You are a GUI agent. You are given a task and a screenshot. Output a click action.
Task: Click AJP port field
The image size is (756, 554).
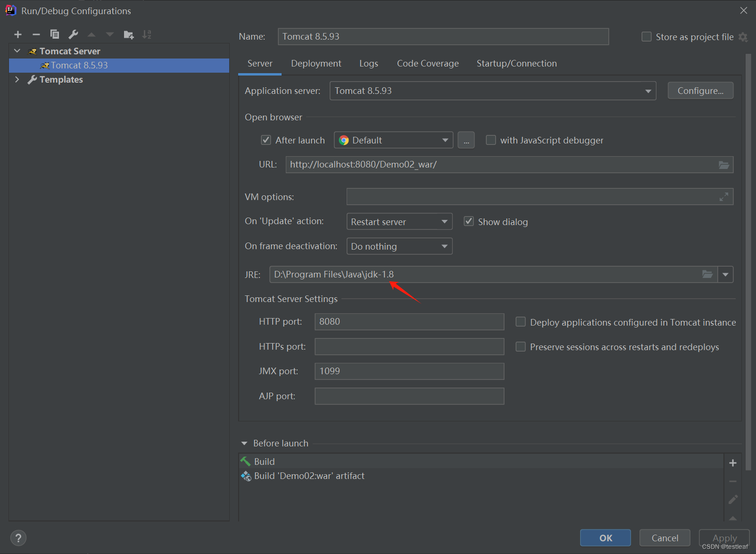409,396
